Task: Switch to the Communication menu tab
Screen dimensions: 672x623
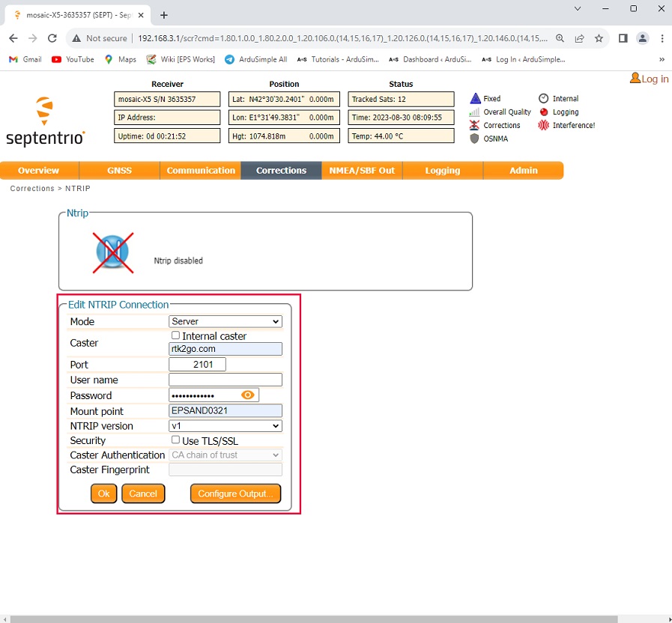Action: click(x=201, y=171)
